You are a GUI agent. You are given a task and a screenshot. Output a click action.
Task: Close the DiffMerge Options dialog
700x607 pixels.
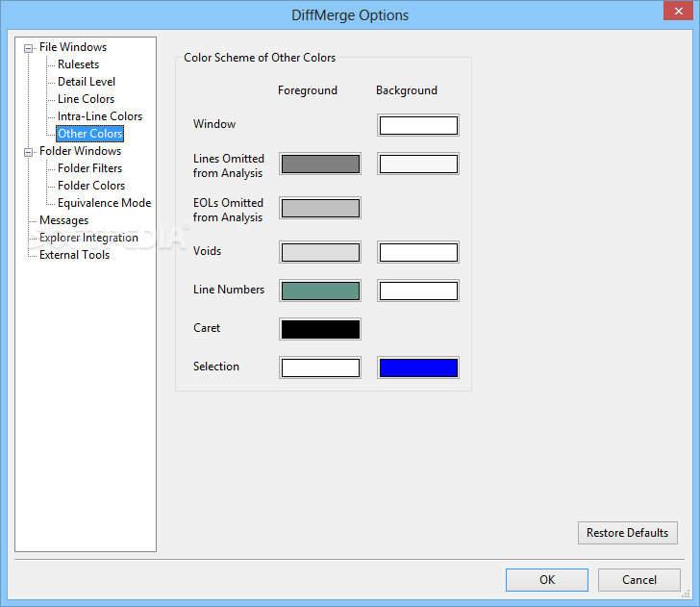pyautogui.click(x=678, y=12)
